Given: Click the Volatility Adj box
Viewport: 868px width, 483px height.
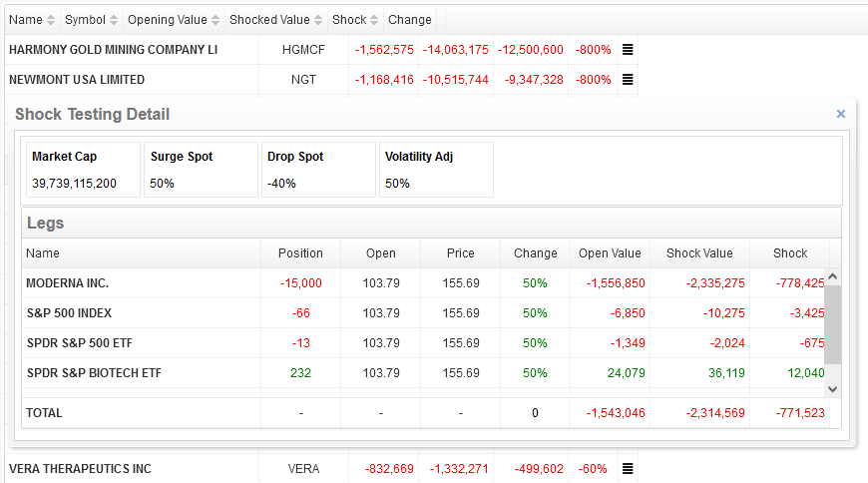Looking at the screenshot, I should click(436, 170).
